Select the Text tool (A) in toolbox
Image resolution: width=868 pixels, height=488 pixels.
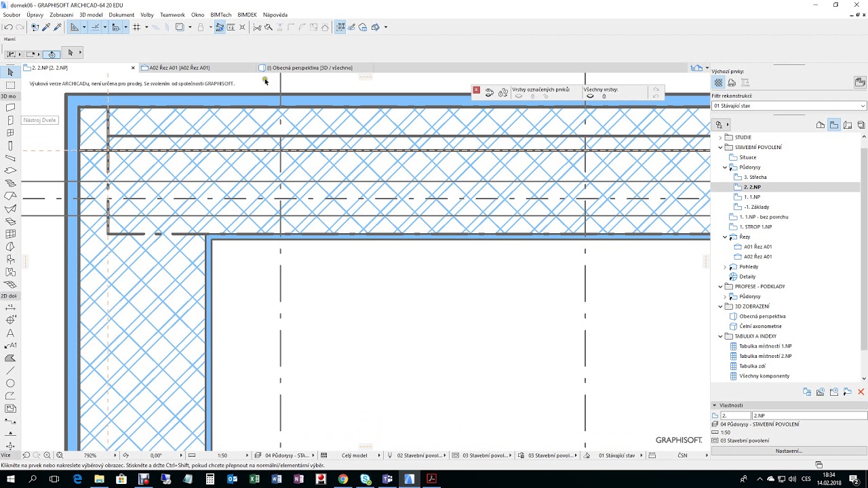click(x=10, y=333)
